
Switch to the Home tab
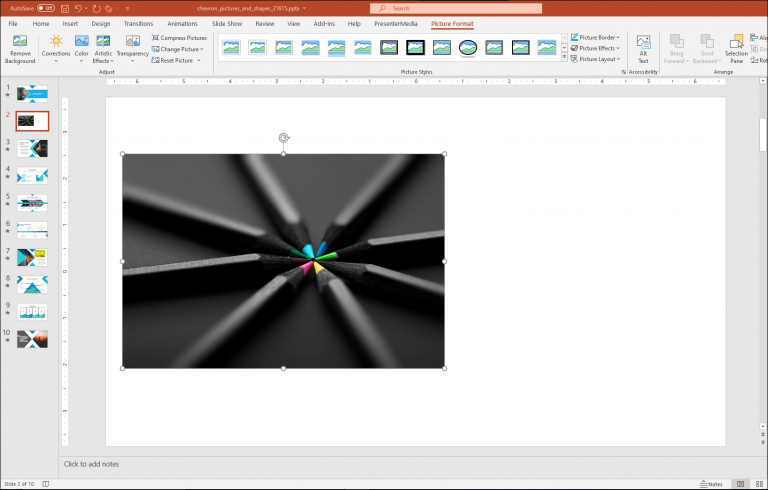tap(41, 24)
